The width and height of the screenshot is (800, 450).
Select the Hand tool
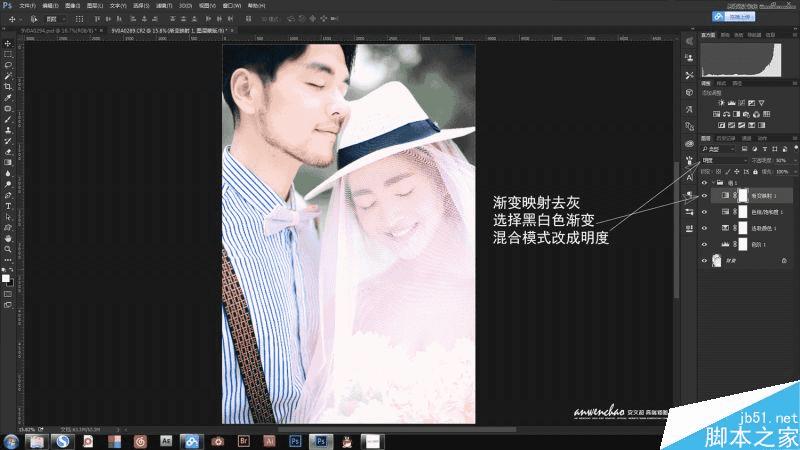[x=8, y=238]
